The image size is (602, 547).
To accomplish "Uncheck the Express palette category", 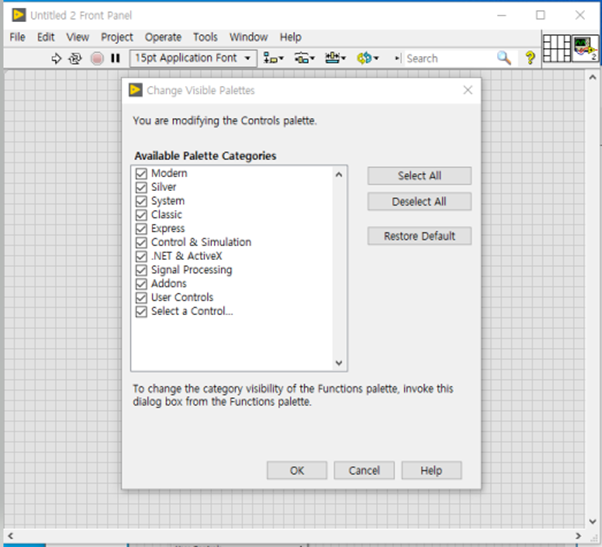I will pos(141,229).
